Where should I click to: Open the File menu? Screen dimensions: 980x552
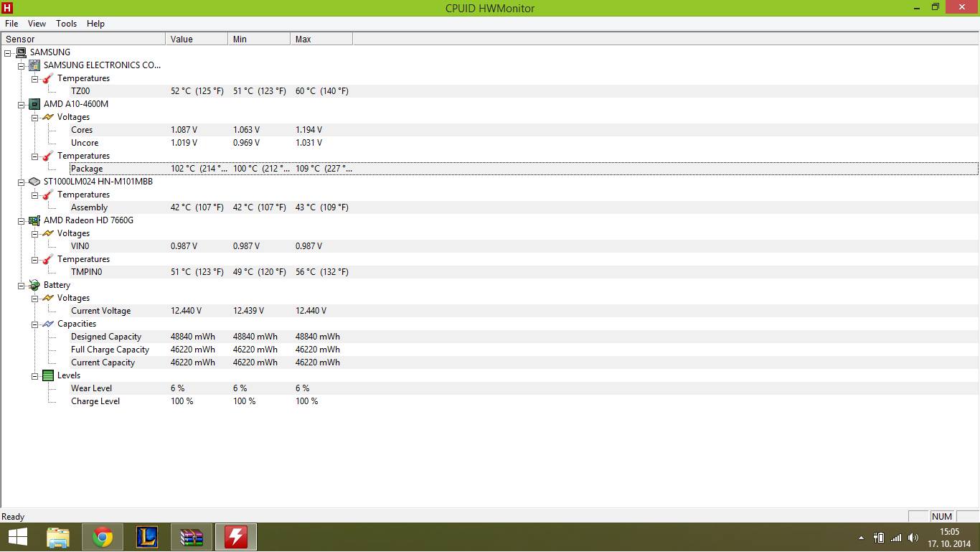pyautogui.click(x=11, y=24)
